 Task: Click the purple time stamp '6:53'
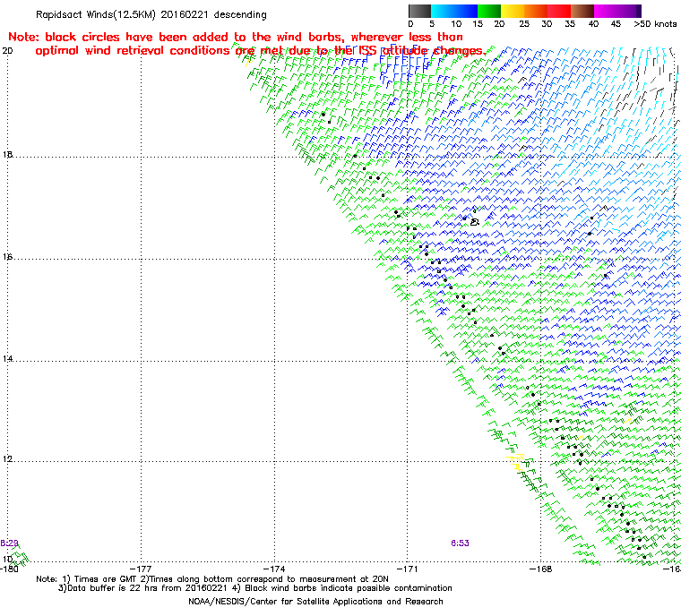click(460, 543)
